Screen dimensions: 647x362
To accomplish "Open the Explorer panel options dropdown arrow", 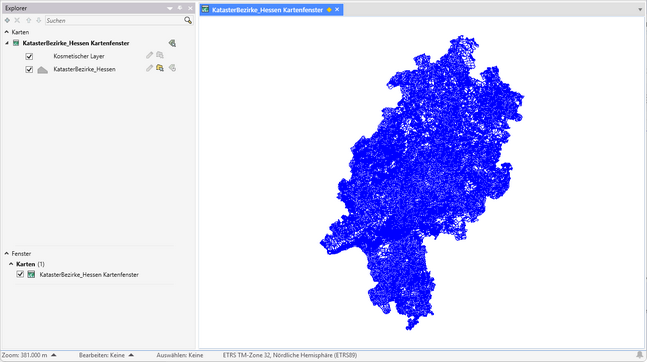I will click(x=170, y=8).
